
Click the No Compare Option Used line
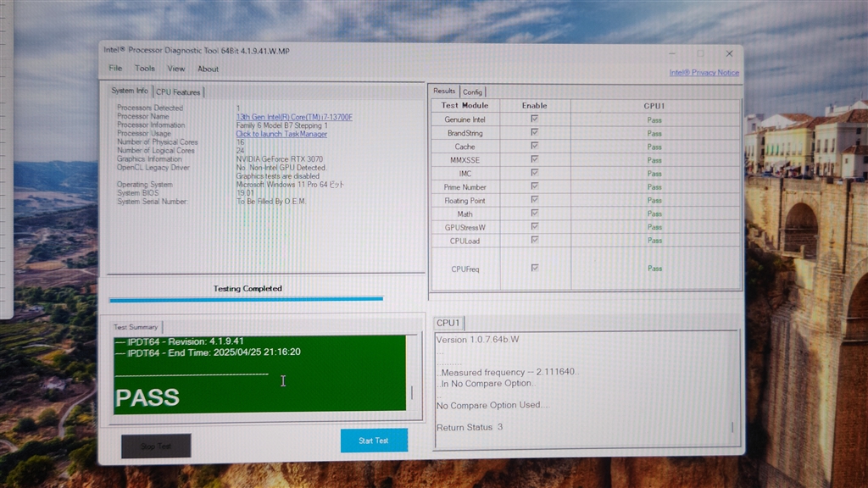[x=492, y=405]
